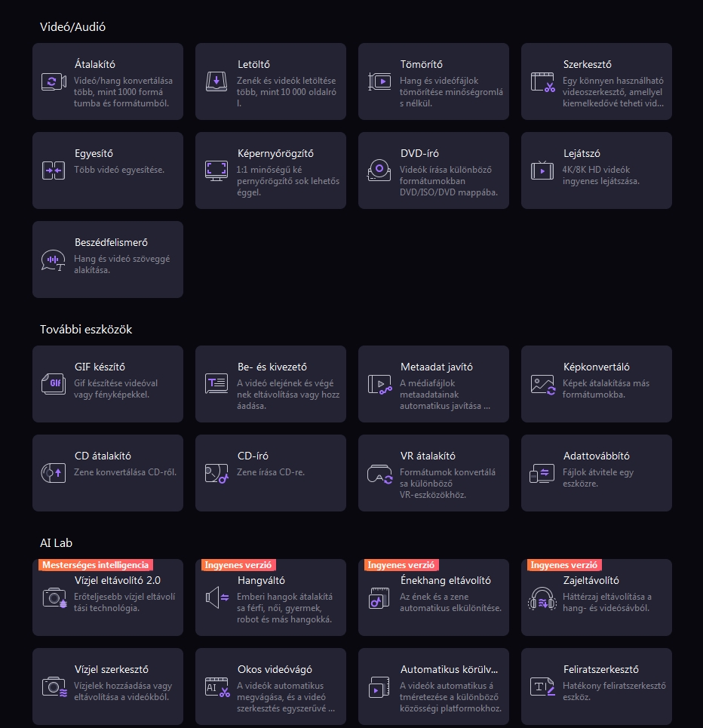
Task: Click the VR átalakító headset icon
Action: point(379,474)
